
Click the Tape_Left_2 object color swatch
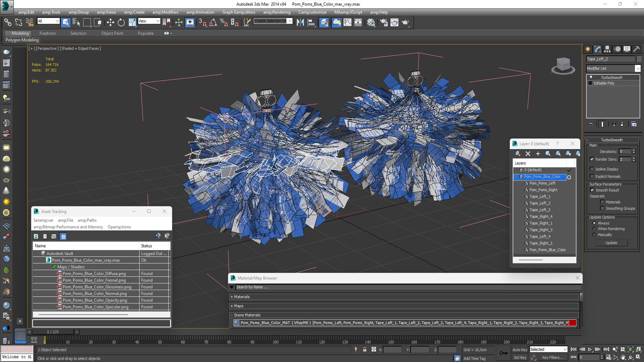tap(639, 59)
